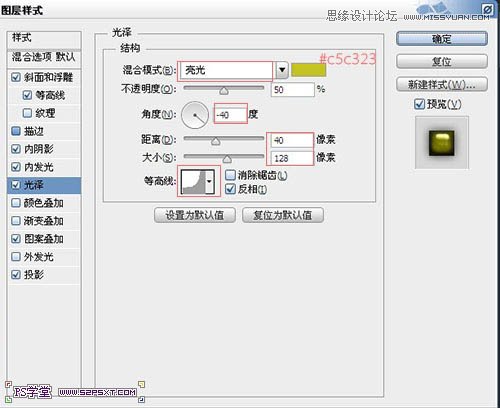
Task: Select 混合选项 默认 entry
Action: (x=44, y=57)
